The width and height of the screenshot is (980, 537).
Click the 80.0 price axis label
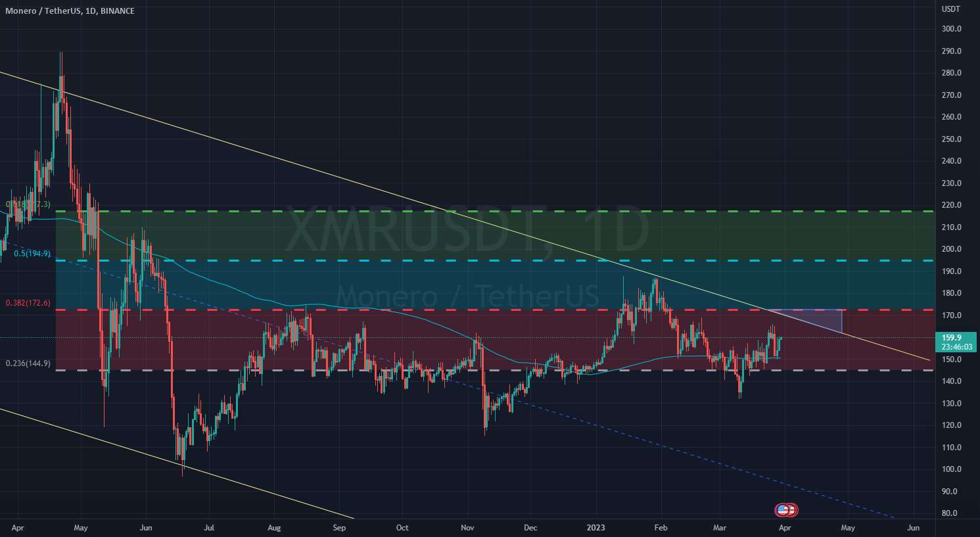tap(949, 513)
